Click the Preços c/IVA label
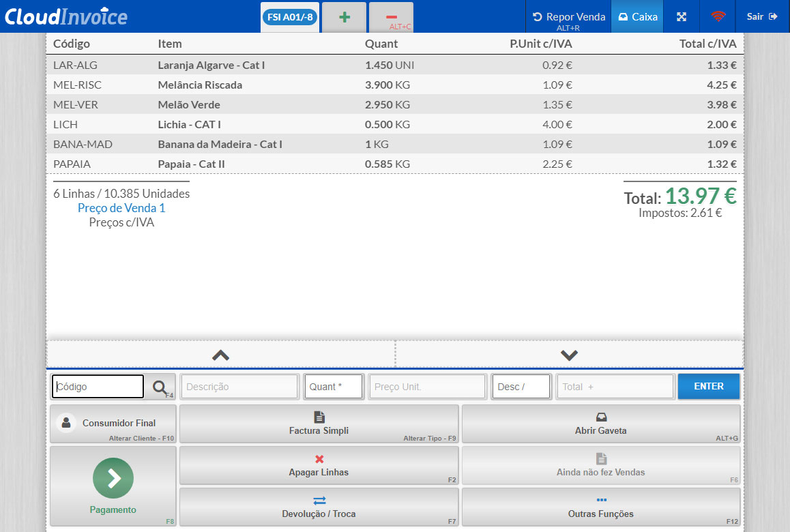Viewport: 790px width, 532px height. 121,222
